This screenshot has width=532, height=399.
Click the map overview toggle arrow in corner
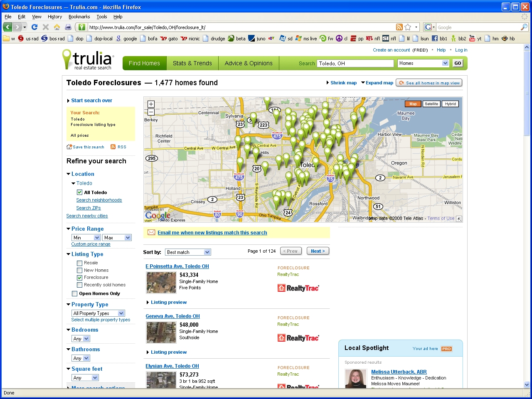pyautogui.click(x=459, y=219)
